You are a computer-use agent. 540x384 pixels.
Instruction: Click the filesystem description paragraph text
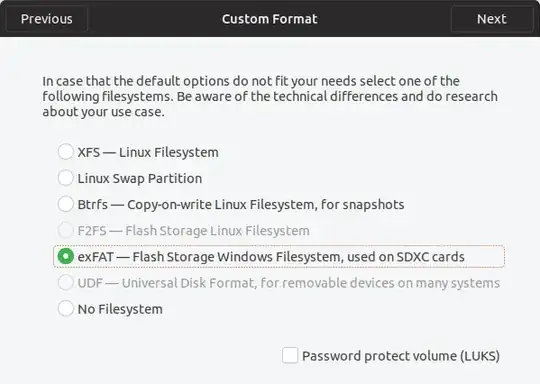pyautogui.click(x=270, y=96)
